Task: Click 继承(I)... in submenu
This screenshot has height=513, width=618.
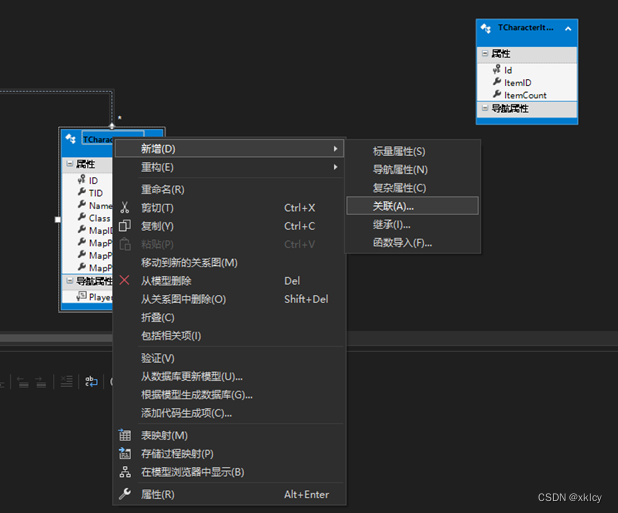Action: pos(413,225)
